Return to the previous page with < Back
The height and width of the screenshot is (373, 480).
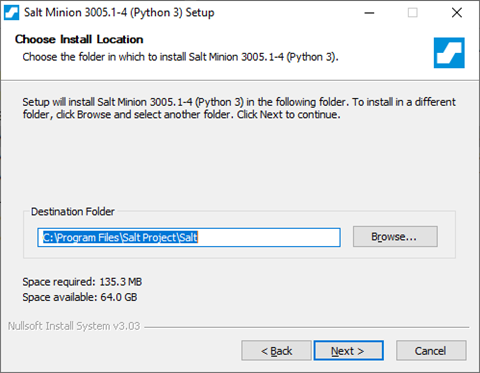(276, 351)
